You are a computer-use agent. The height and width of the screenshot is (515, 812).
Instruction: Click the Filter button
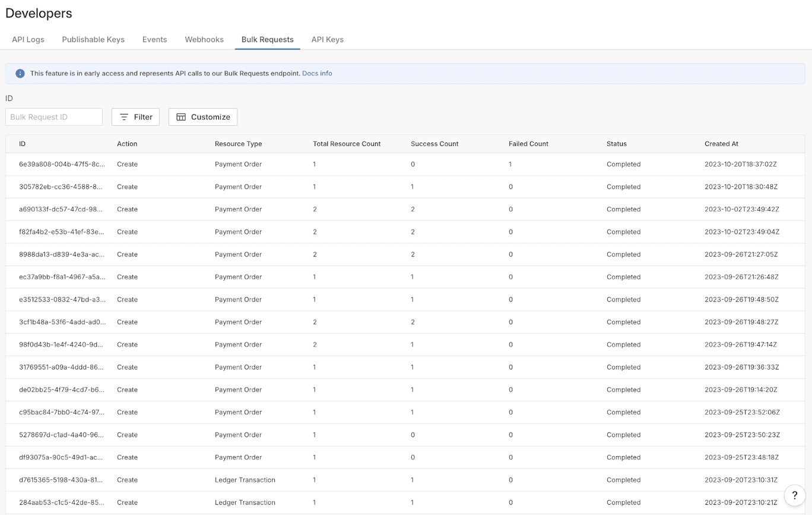click(x=135, y=116)
